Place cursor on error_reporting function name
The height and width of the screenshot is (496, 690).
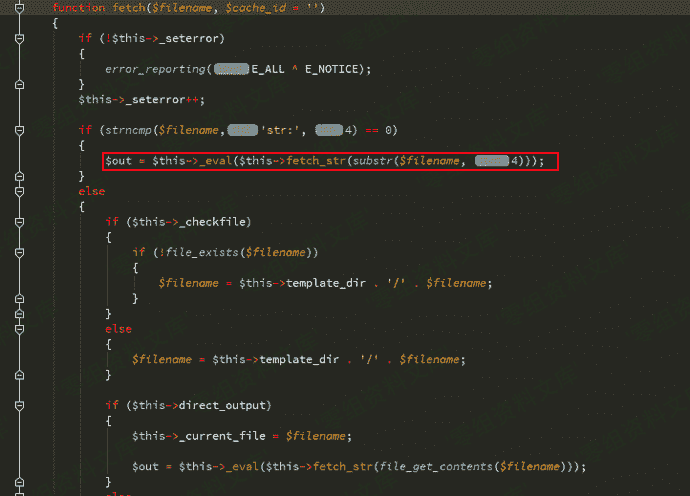pyautogui.click(x=155, y=69)
